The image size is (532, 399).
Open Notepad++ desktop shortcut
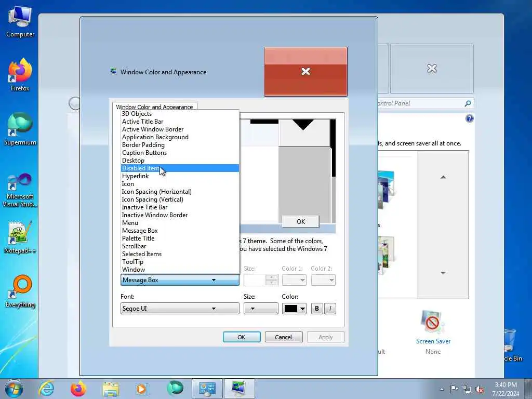[20, 237]
